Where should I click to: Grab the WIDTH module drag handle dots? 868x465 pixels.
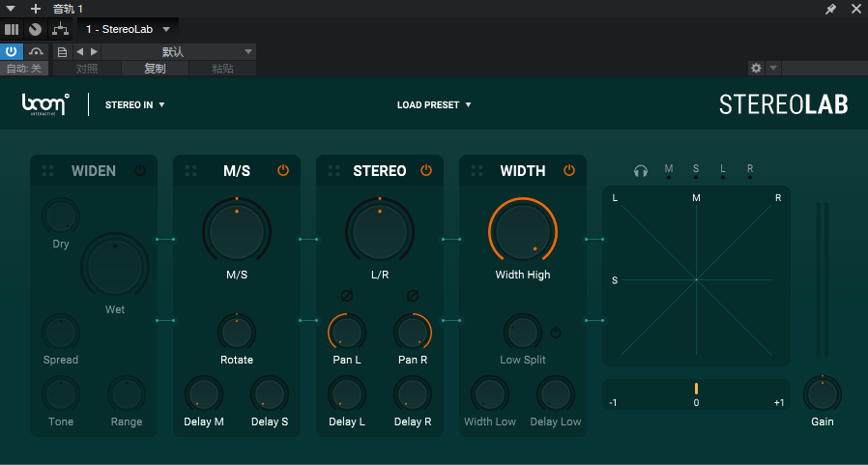[x=477, y=171]
